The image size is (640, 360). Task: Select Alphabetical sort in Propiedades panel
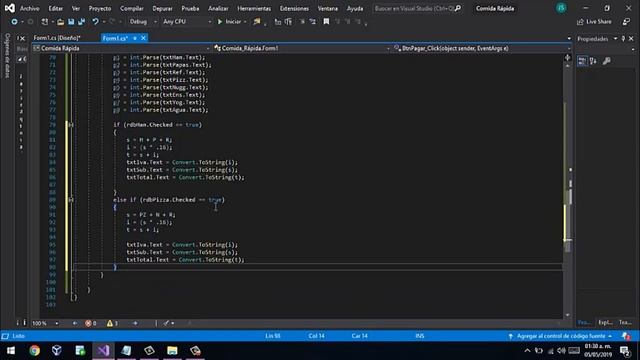pos(593,61)
